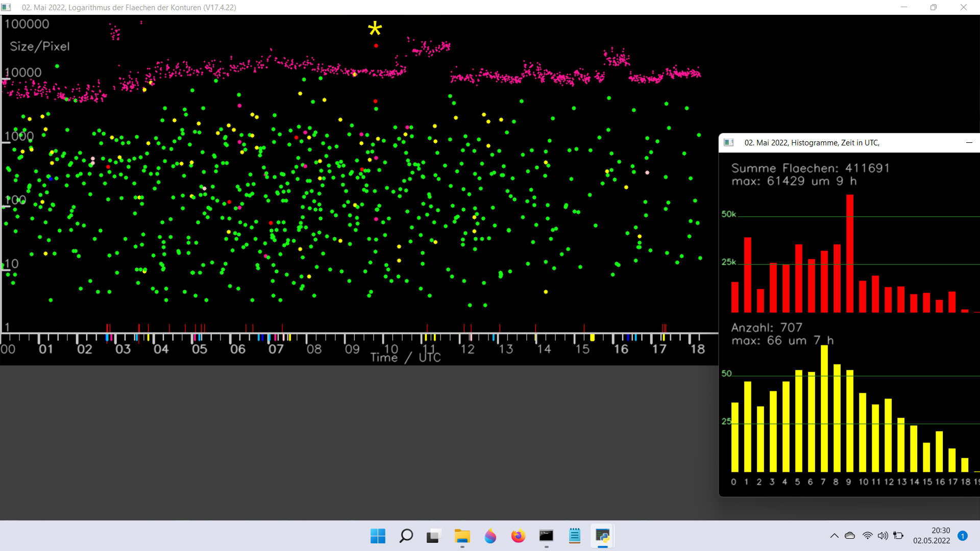
Task: Click the Logarithmus window's title bar icon
Action: pyautogui.click(x=6, y=7)
